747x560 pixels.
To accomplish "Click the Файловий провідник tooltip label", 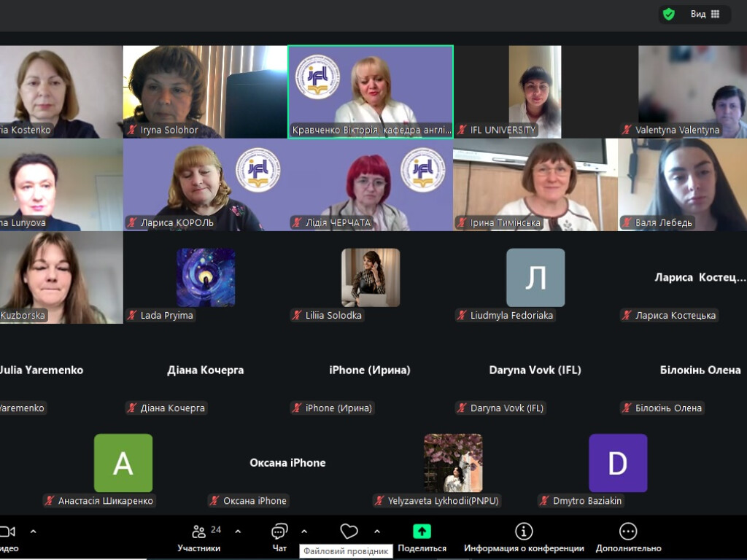I will tap(346, 551).
